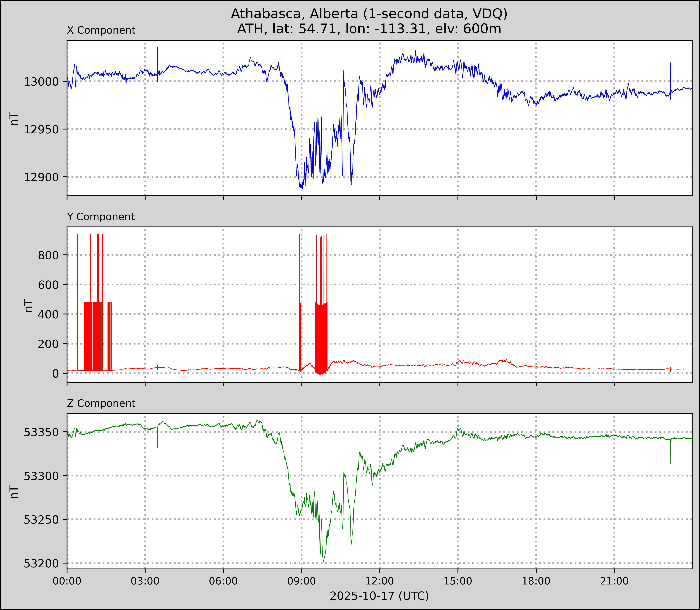
Task: Click the 2025-10-17 (UTC) axis title
Action: (x=379, y=596)
